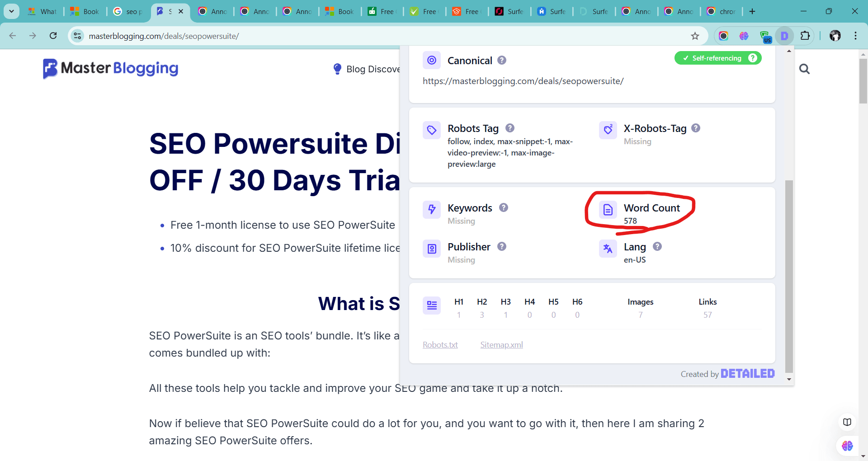The image size is (868, 461).
Task: Open the tab search dropdown arrow
Action: (x=11, y=11)
